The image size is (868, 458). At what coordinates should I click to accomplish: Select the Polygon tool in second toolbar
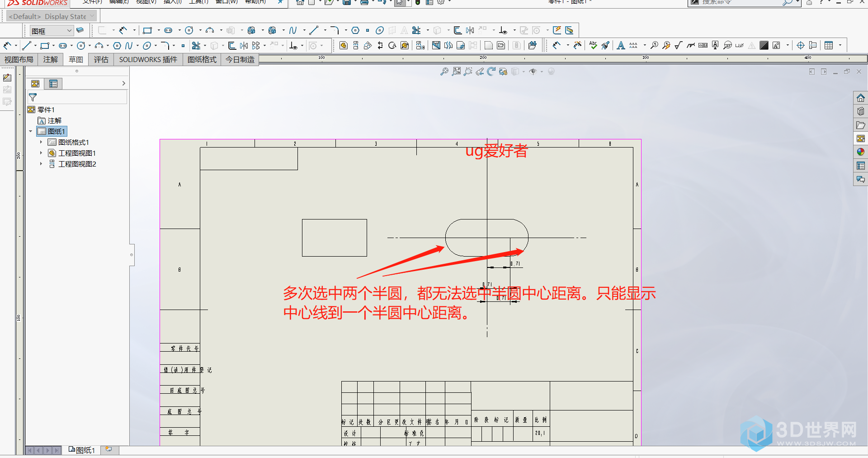[117, 46]
